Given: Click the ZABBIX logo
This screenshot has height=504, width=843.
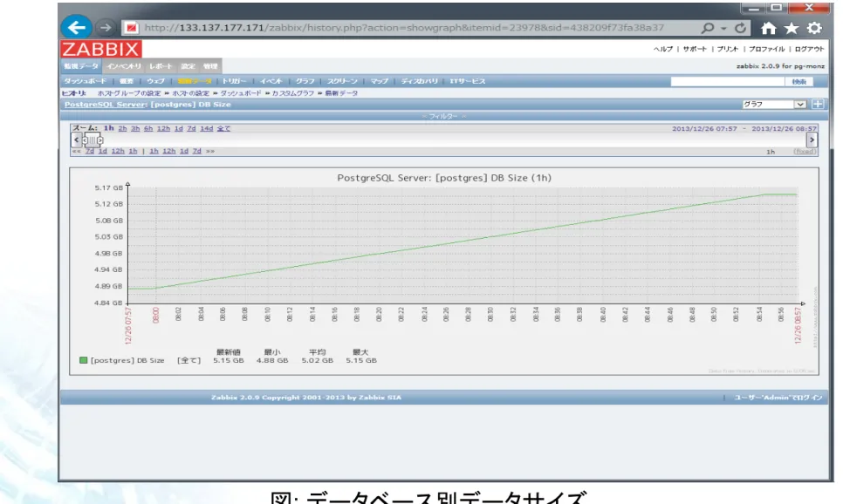Looking at the screenshot, I should (101, 49).
